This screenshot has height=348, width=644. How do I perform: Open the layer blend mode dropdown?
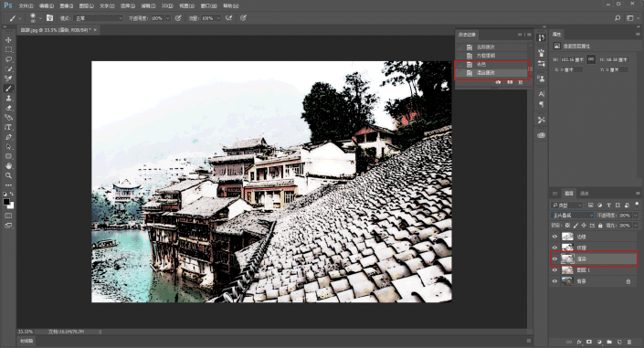pos(572,216)
